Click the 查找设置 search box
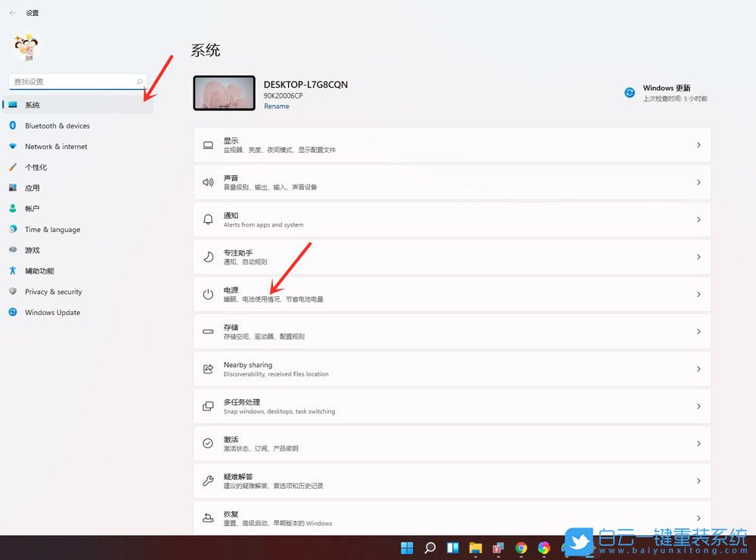756x560 pixels. pos(76,81)
